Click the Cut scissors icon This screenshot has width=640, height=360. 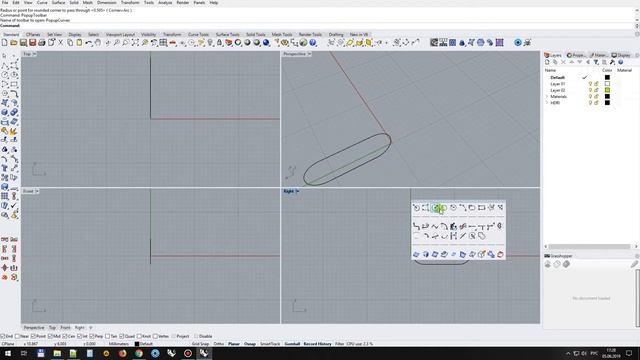tap(61, 42)
